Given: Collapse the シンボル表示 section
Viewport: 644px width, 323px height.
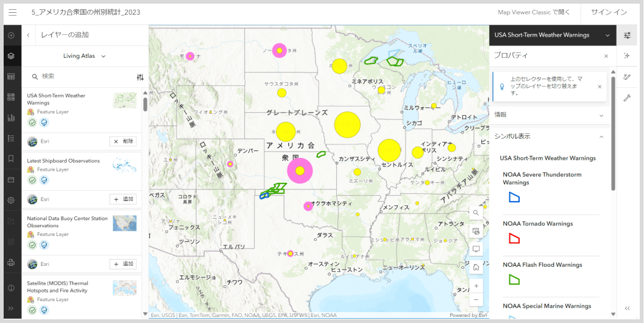Looking at the screenshot, I should point(549,137).
